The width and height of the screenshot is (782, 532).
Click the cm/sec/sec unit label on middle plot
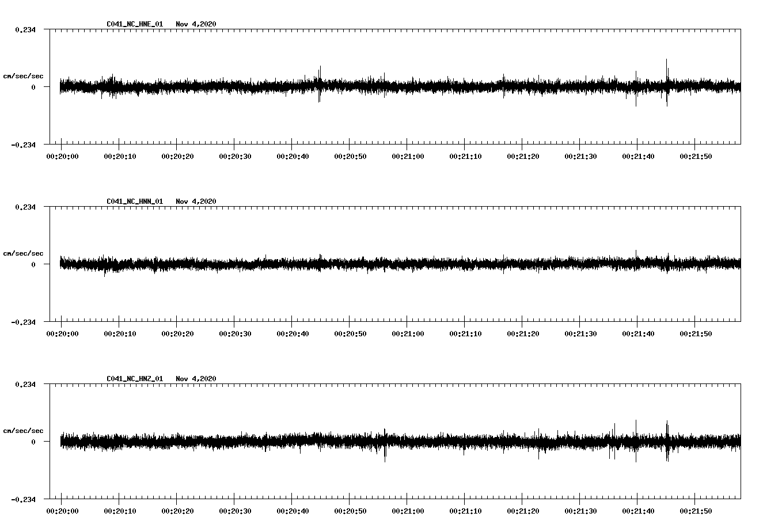24,252
